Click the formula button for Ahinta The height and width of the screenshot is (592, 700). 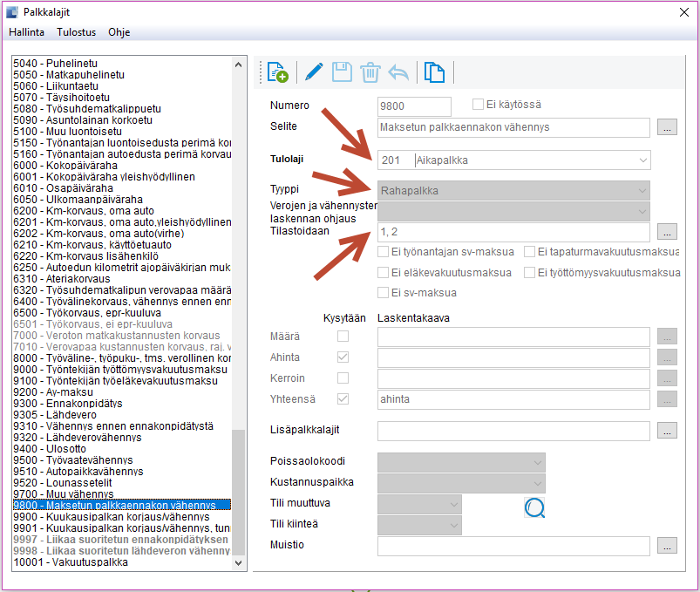pos(667,357)
